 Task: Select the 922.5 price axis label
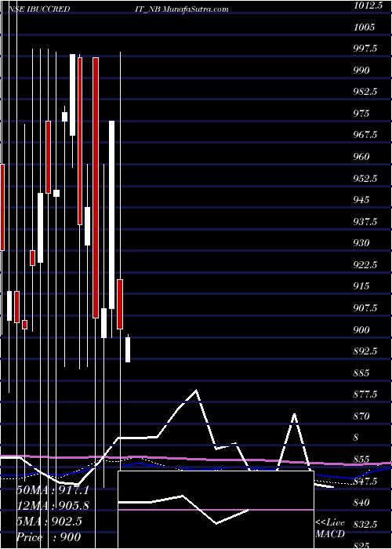(366, 265)
